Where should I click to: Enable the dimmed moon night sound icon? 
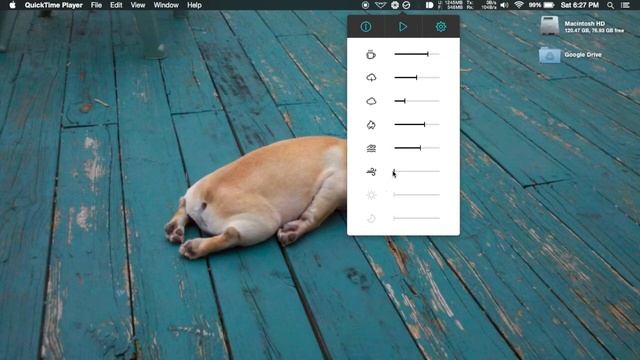tap(371, 219)
